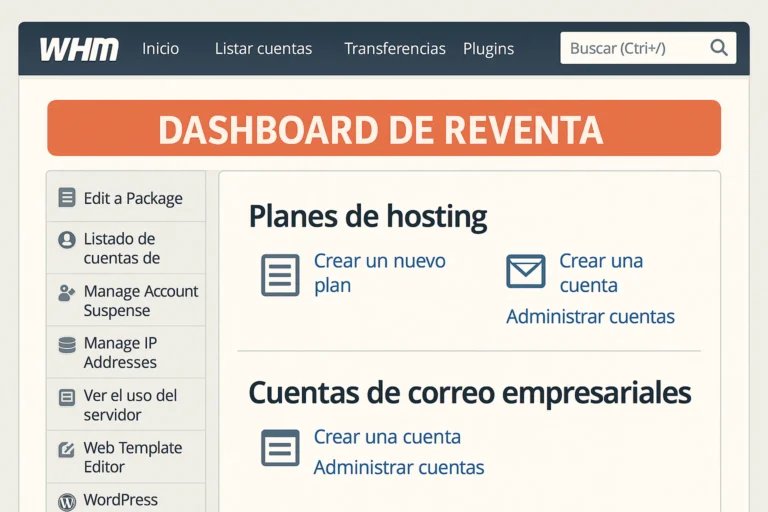Viewport: 768px width, 512px height.
Task: Click the document icon beside Crear un nuevo plan
Action: coord(280,275)
